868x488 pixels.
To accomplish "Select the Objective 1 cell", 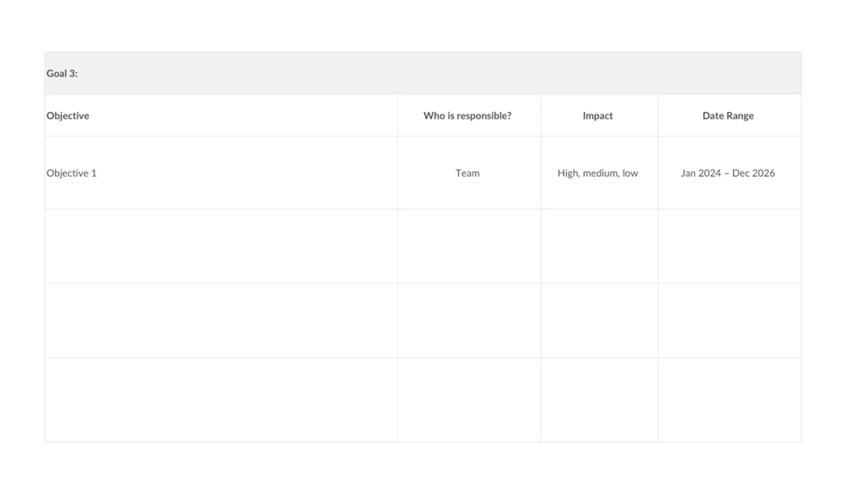I will click(x=221, y=173).
